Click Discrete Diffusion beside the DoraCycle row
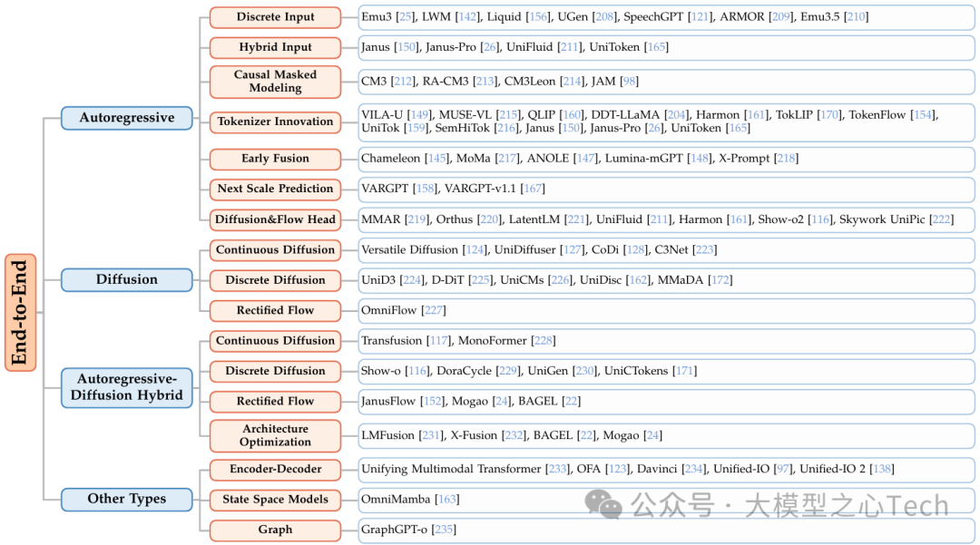 click(x=275, y=371)
